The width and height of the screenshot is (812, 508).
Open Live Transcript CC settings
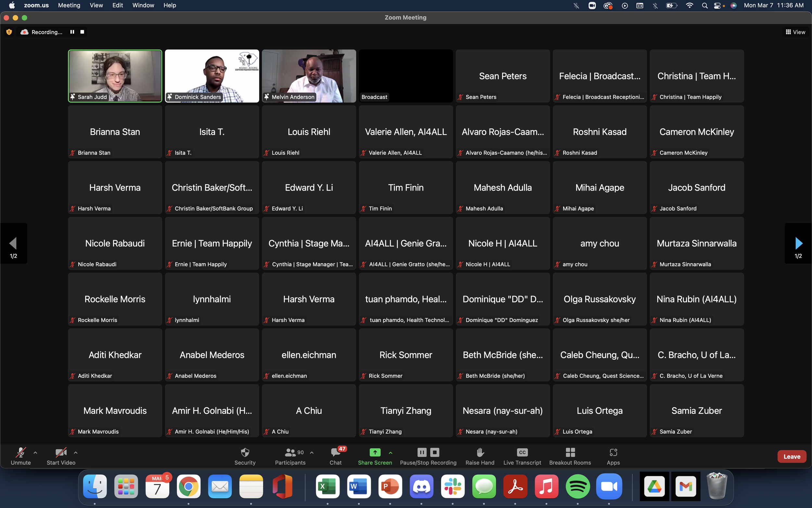pyautogui.click(x=522, y=456)
